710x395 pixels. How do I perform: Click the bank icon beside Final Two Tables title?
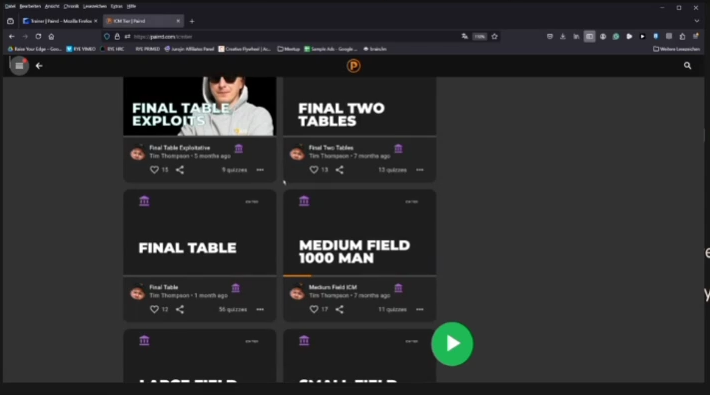(x=398, y=149)
